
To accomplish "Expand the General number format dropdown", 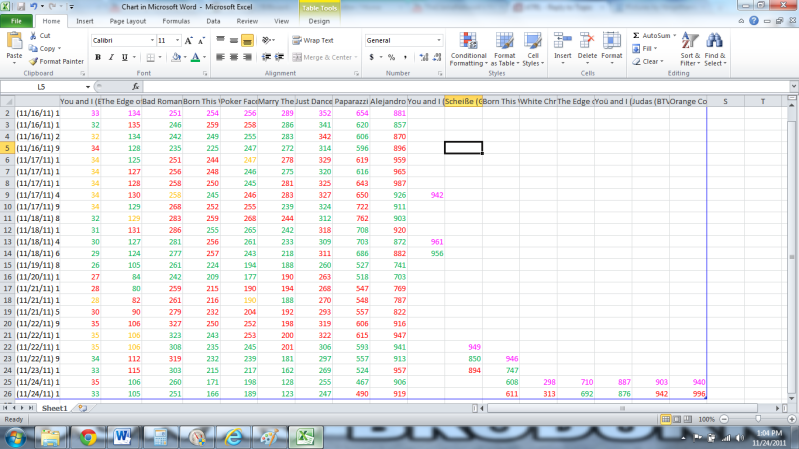I will click(x=436, y=40).
